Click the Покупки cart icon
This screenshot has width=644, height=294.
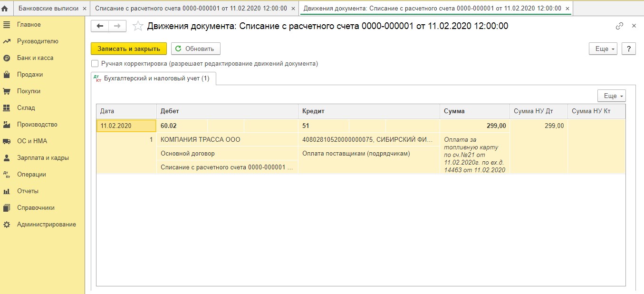coord(7,91)
